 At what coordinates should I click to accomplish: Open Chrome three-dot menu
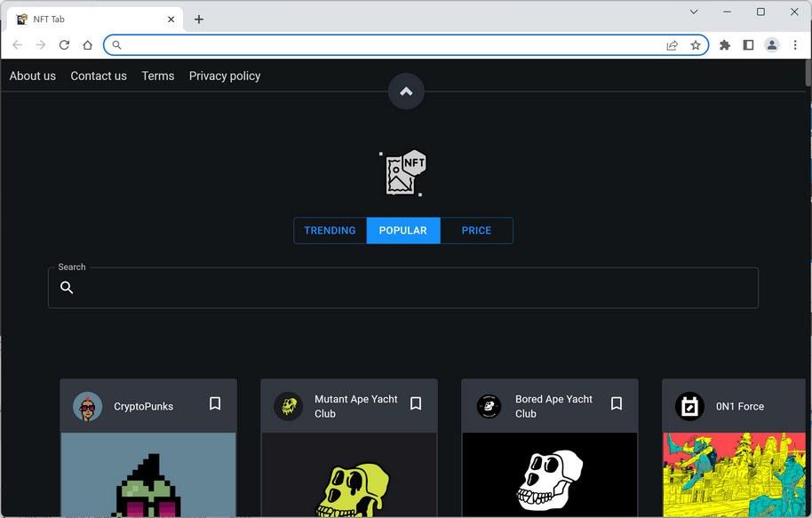795,45
